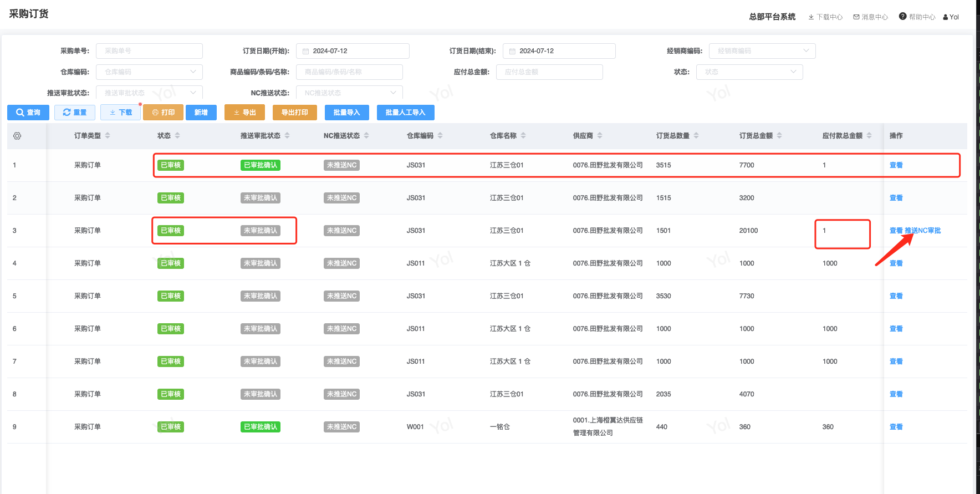
Task: Sort by 应付款总金额 column arrows
Action: [869, 136]
